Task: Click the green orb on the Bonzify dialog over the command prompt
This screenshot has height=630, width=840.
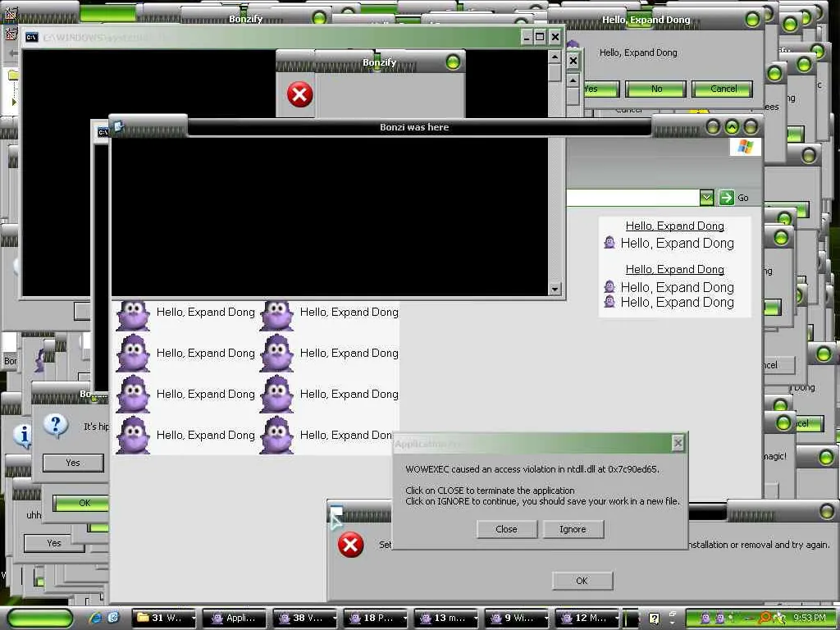Action: pos(453,62)
